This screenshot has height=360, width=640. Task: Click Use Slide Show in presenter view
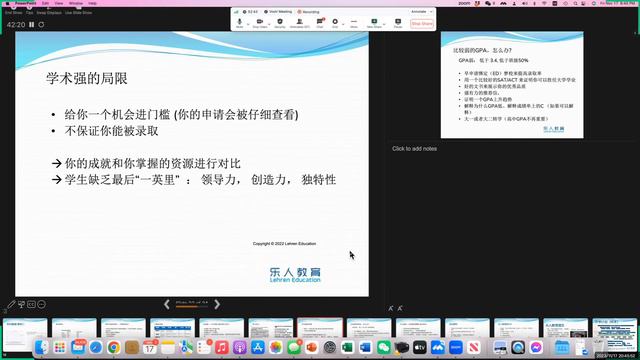tap(78, 10)
